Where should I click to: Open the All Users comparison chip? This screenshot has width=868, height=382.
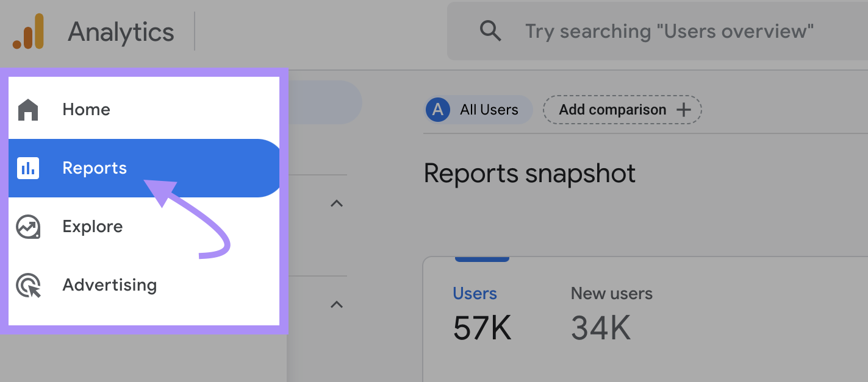(x=478, y=110)
